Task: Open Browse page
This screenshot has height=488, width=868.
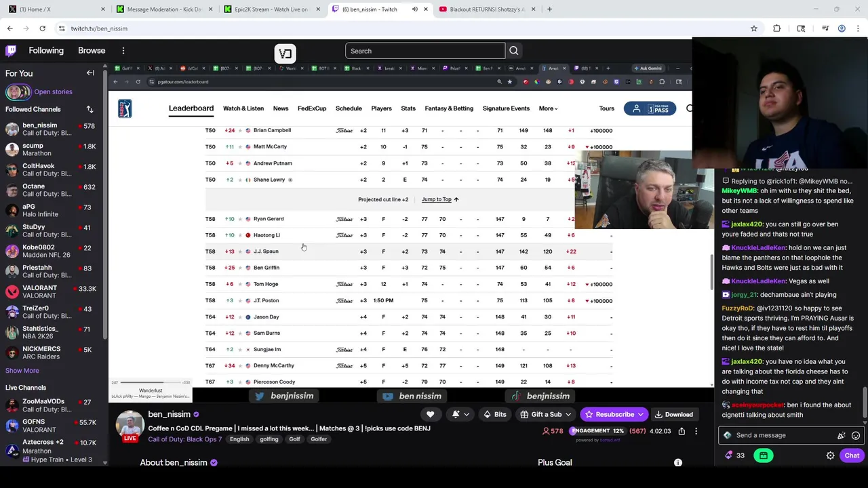Action: 92,51
